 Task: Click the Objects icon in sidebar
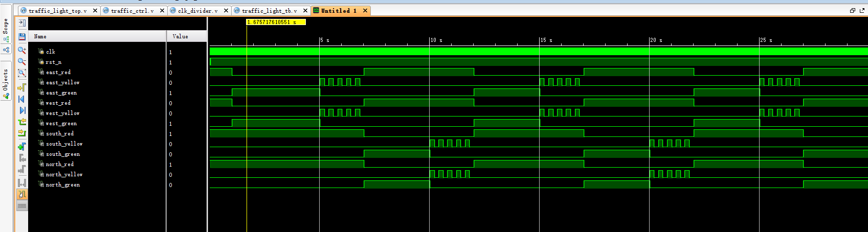(6, 96)
